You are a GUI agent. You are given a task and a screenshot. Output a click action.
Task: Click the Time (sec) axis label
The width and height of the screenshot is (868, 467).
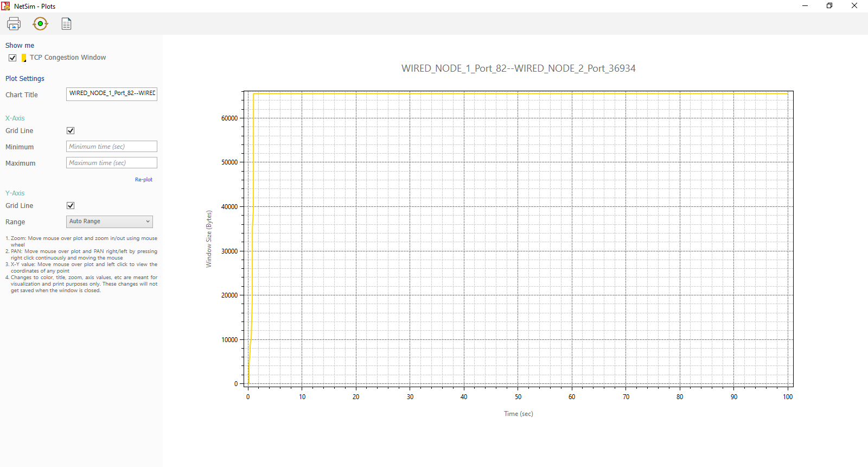pos(518,414)
